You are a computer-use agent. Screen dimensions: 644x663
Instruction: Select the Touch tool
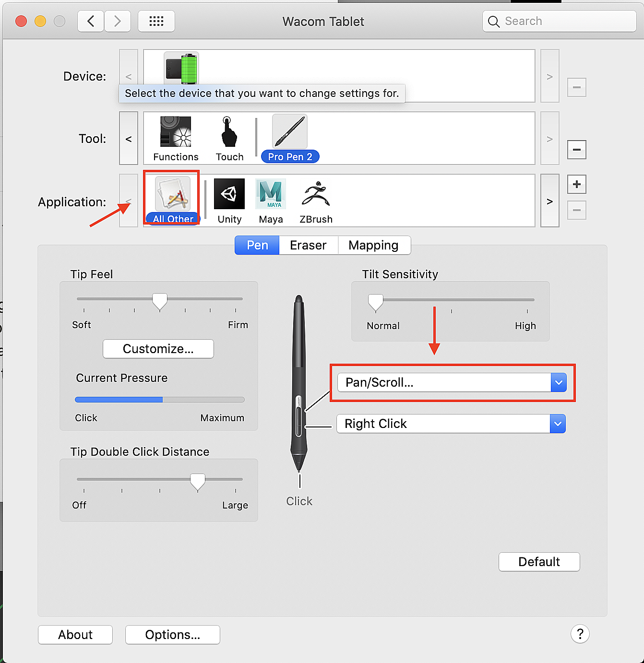[x=229, y=138]
